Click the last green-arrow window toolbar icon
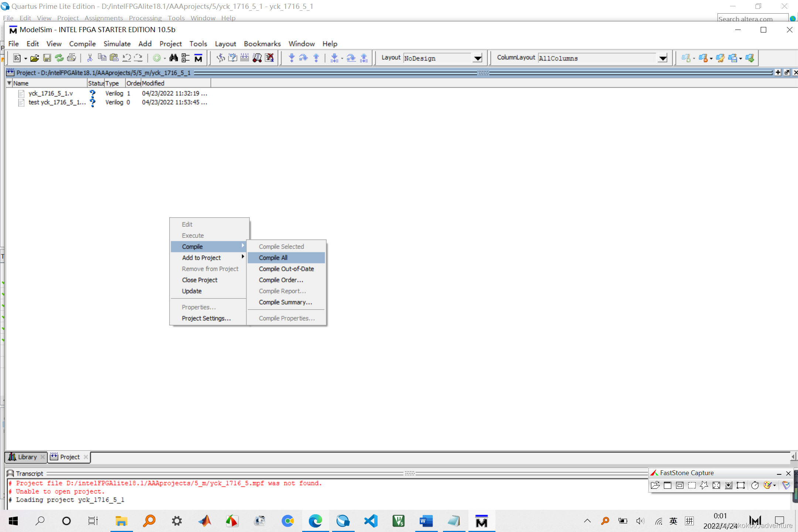The image size is (798, 532). [750, 58]
